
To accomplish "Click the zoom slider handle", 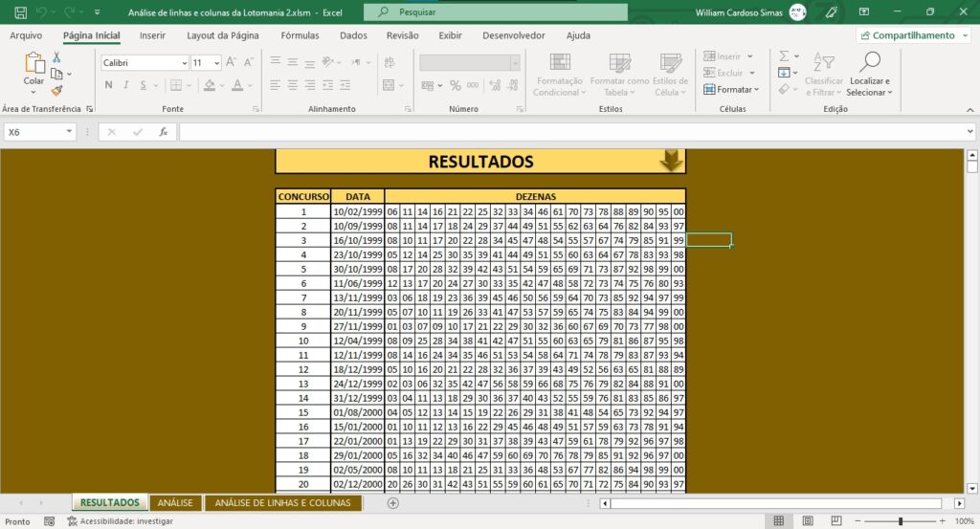I will click(x=900, y=521).
